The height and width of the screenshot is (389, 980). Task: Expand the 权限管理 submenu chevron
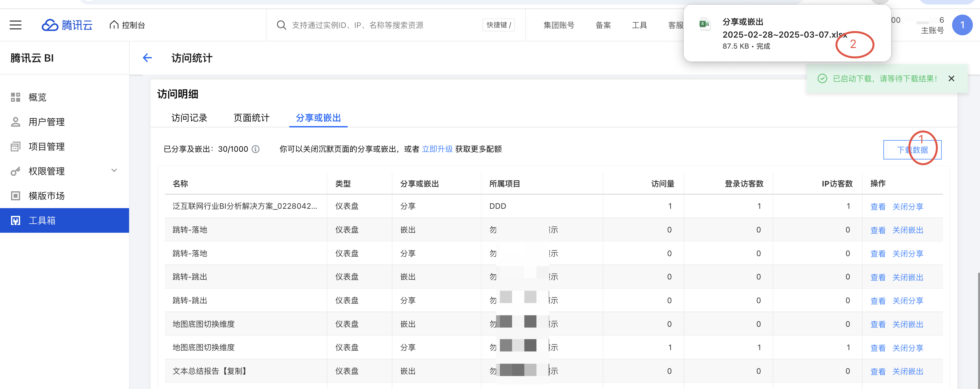coord(114,171)
